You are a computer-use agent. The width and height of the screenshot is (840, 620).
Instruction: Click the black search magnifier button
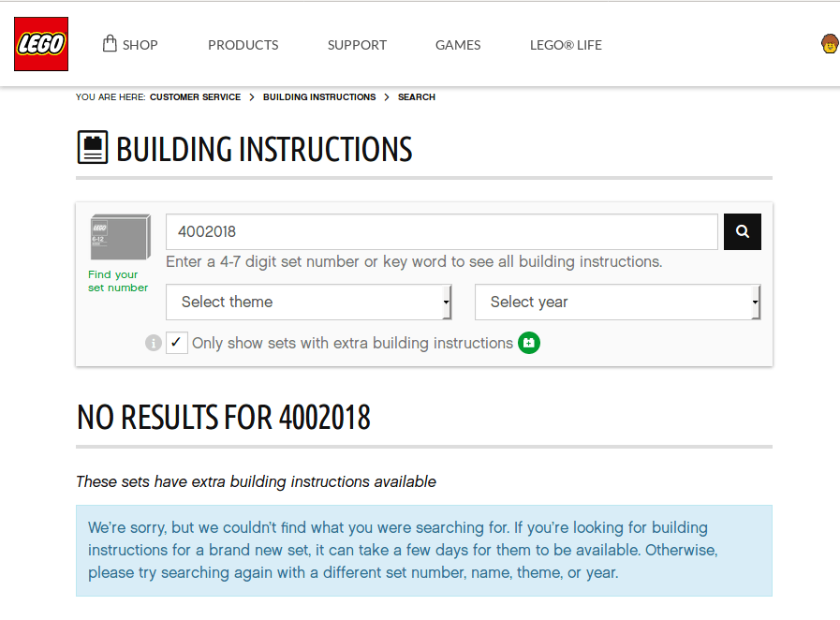tap(742, 231)
